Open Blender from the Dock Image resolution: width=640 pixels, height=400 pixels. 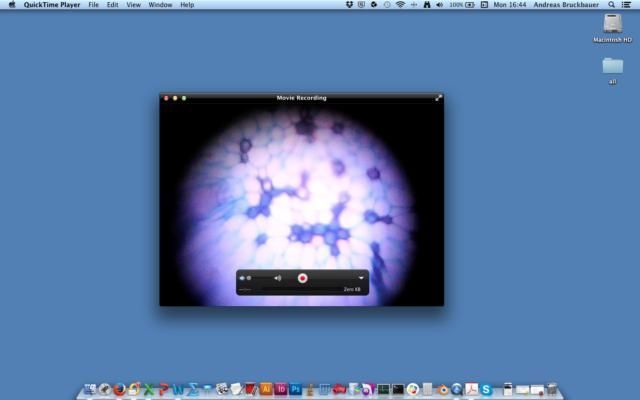[443, 389]
